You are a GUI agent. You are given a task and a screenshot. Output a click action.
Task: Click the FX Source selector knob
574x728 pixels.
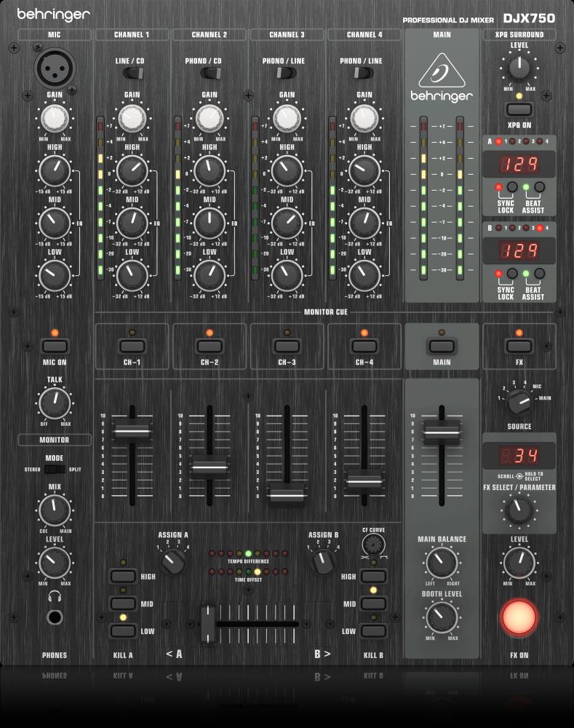519,400
